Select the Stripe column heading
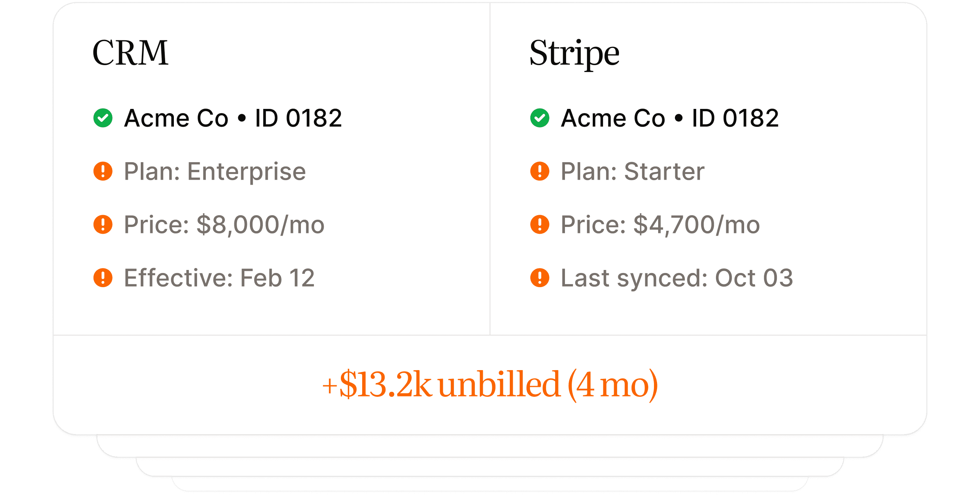Screen dimensions: 980x495 (574, 53)
